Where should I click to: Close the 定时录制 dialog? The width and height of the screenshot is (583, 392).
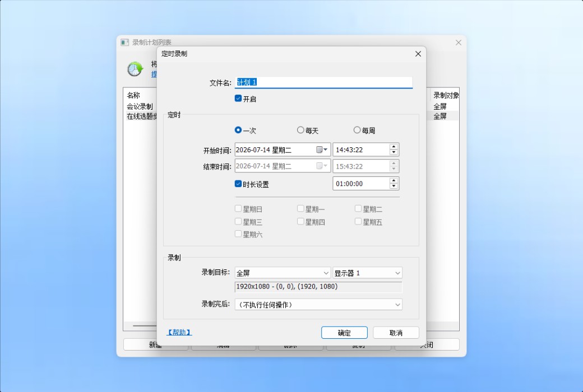click(418, 54)
